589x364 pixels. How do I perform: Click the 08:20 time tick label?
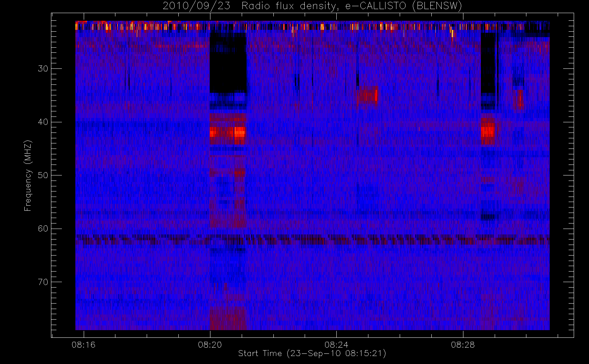(x=210, y=345)
